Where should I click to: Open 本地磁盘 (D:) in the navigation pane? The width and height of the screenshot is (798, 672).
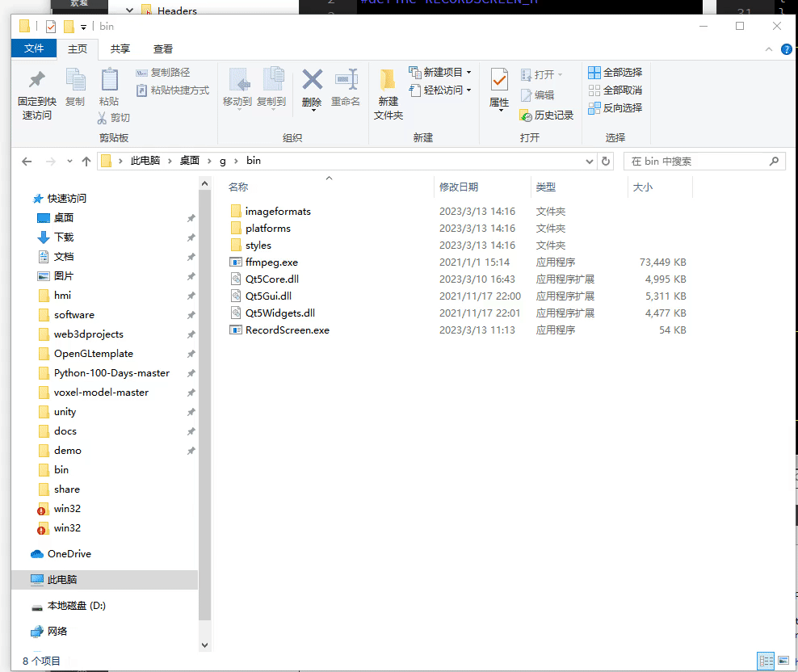[77, 606]
